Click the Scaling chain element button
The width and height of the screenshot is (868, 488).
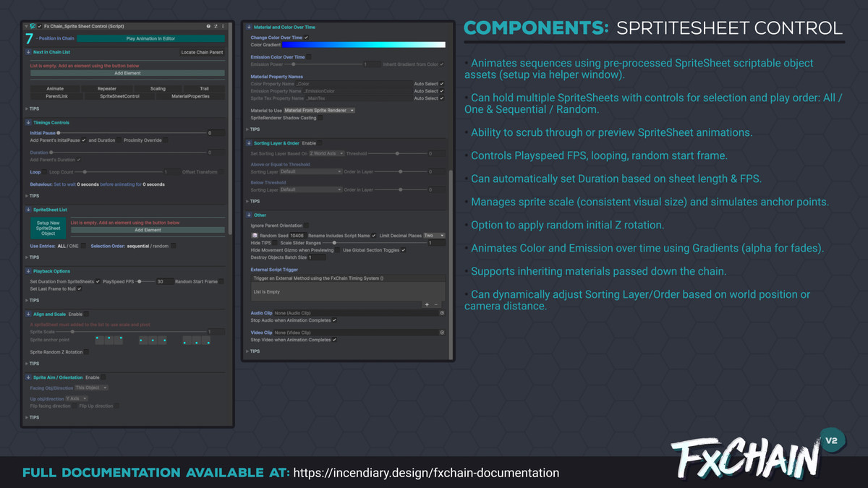158,89
